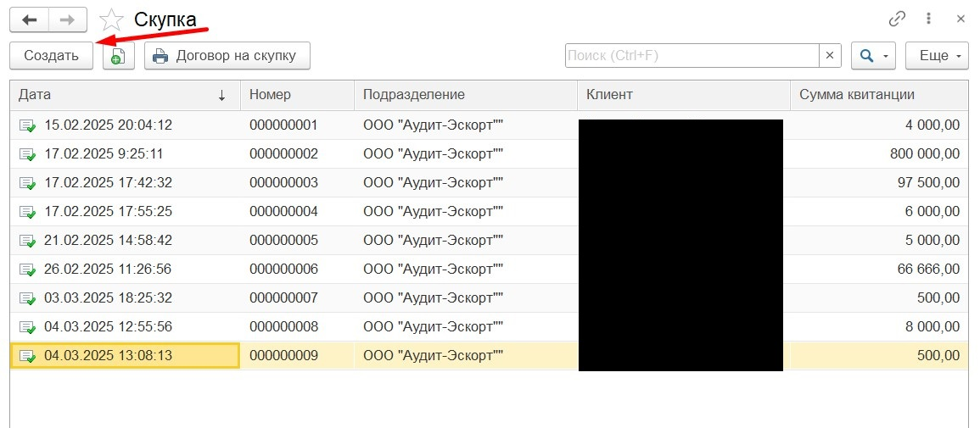Click document number 000000005
The height and width of the screenshot is (428, 980).
283,240
